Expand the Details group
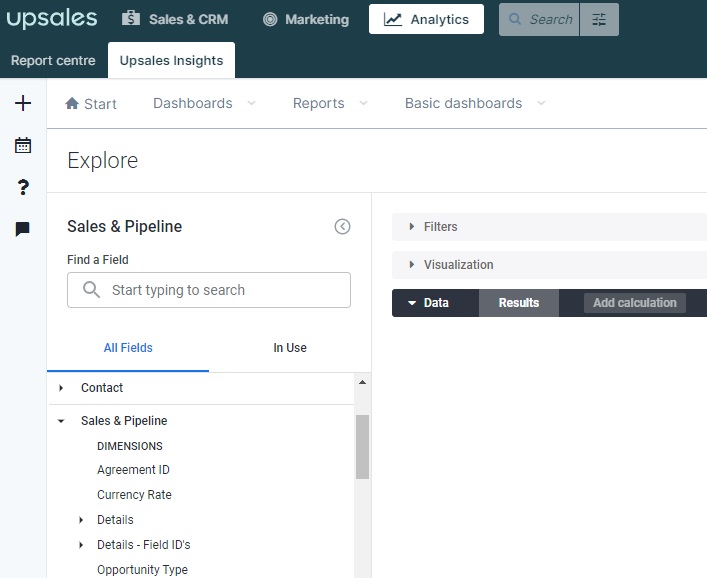The height and width of the screenshot is (578, 707). tap(81, 520)
